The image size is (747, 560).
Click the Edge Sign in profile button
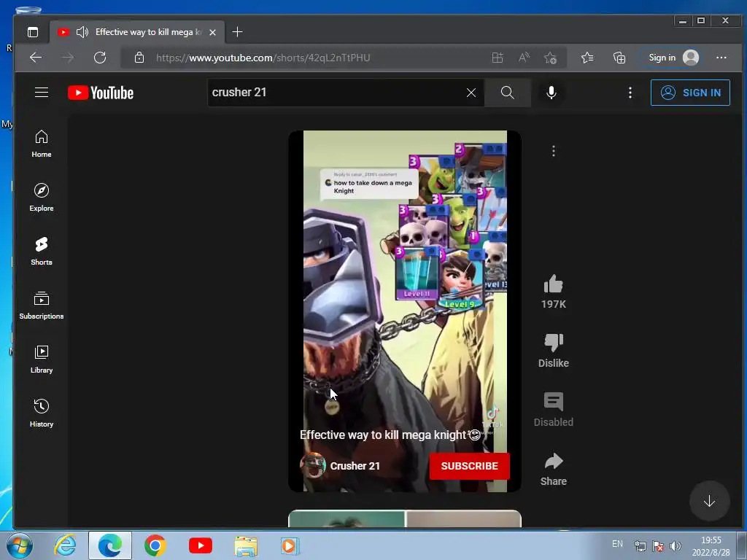[673, 58]
